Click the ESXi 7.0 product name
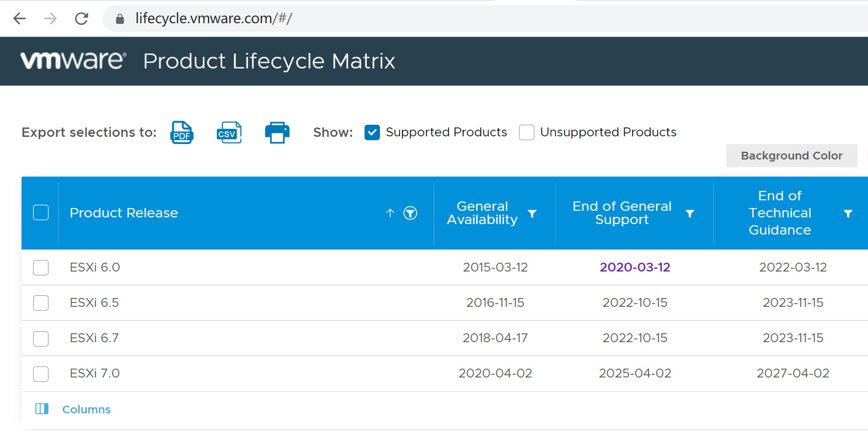Screen dimensions: 868x431 (95, 373)
